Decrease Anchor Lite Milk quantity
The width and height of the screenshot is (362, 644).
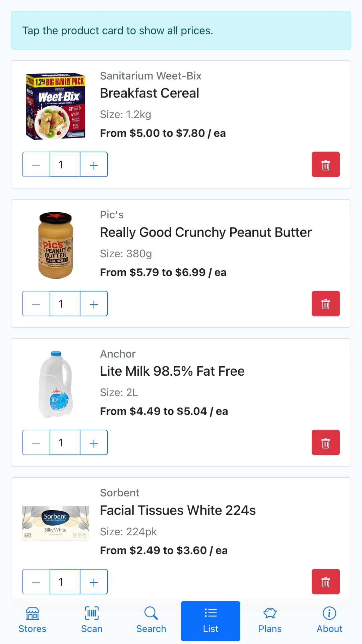click(x=36, y=442)
